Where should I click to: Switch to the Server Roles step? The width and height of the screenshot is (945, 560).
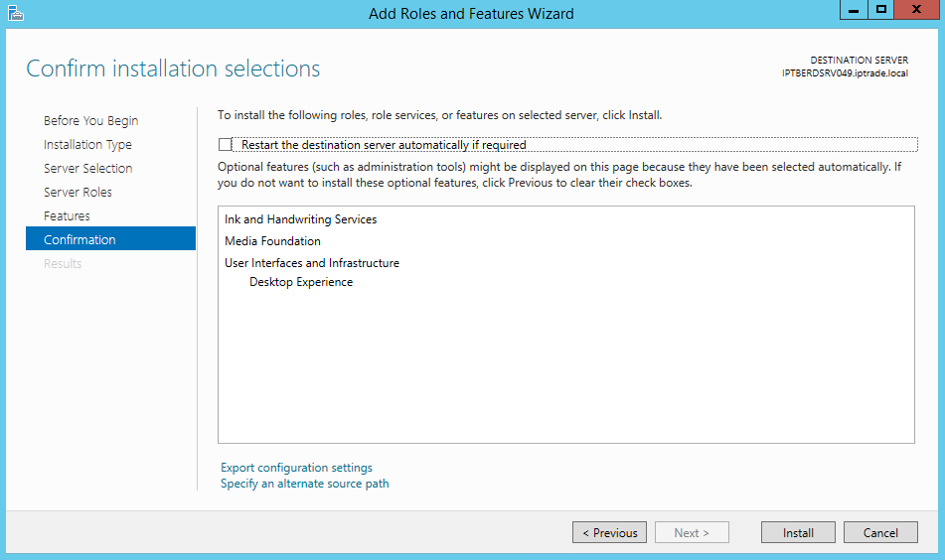(x=78, y=192)
